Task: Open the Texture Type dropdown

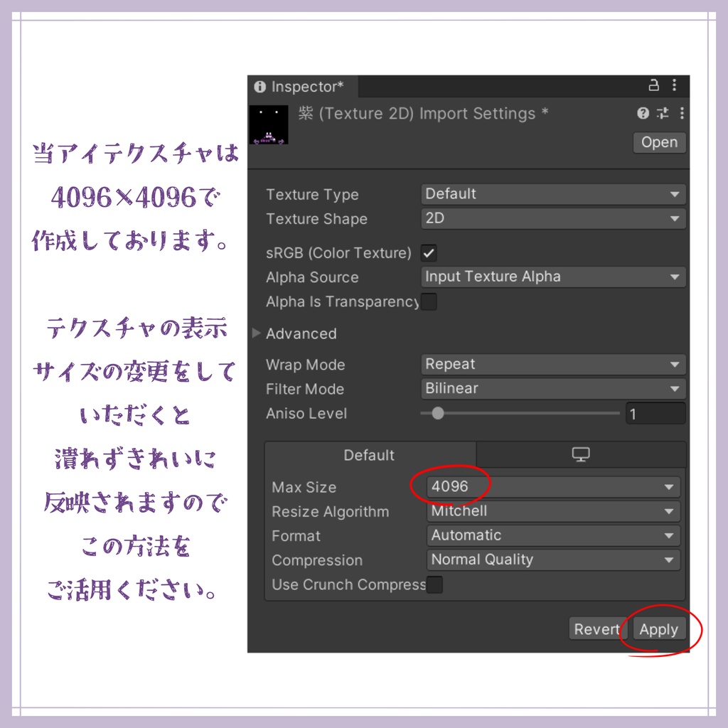Action: click(553, 193)
